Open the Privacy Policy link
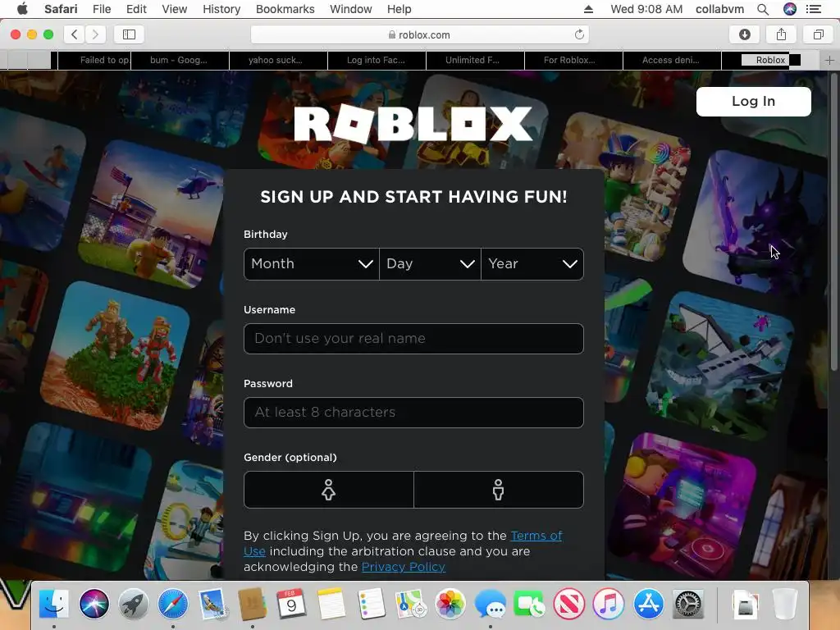This screenshot has height=630, width=840. click(x=404, y=567)
